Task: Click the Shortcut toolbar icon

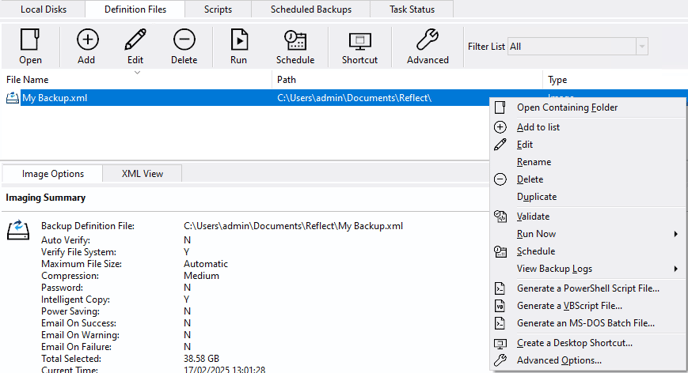Action: (x=360, y=42)
